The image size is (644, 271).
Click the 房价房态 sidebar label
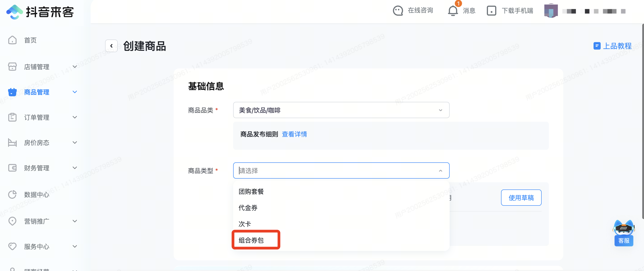click(x=37, y=143)
